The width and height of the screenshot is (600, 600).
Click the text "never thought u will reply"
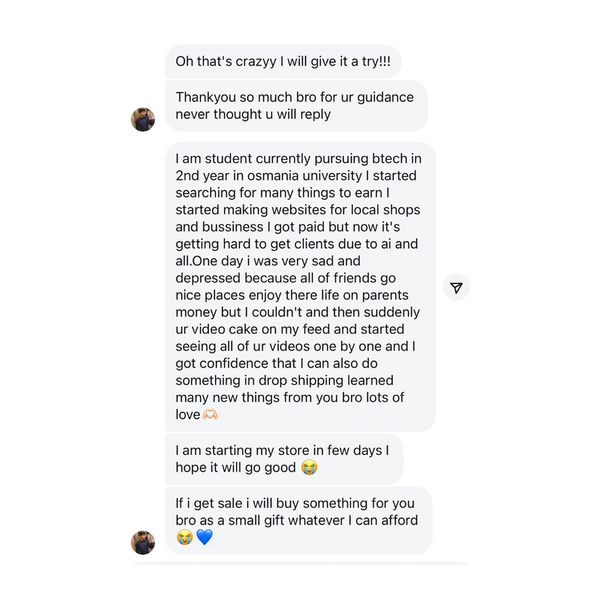click(252, 115)
